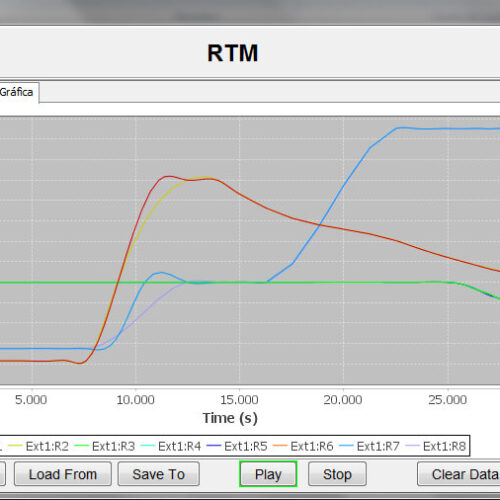Start playback with the Play button
Image resolution: width=500 pixels, height=500 pixels.
coord(268,474)
